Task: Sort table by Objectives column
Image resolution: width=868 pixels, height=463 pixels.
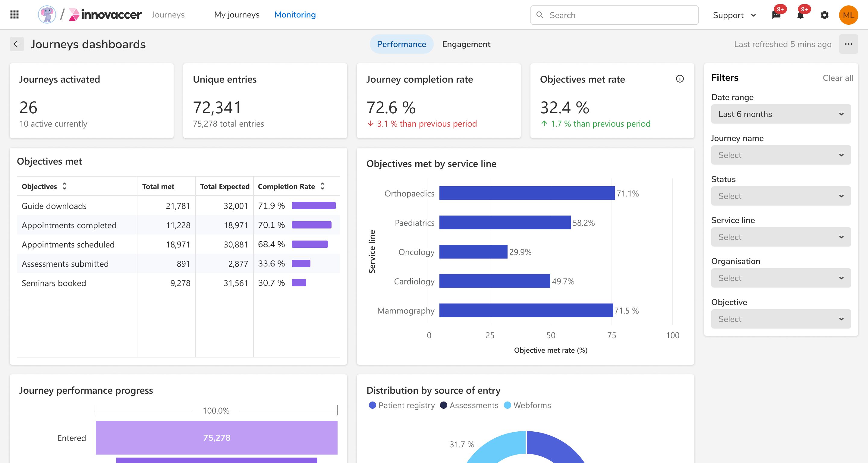Action: coord(64,186)
